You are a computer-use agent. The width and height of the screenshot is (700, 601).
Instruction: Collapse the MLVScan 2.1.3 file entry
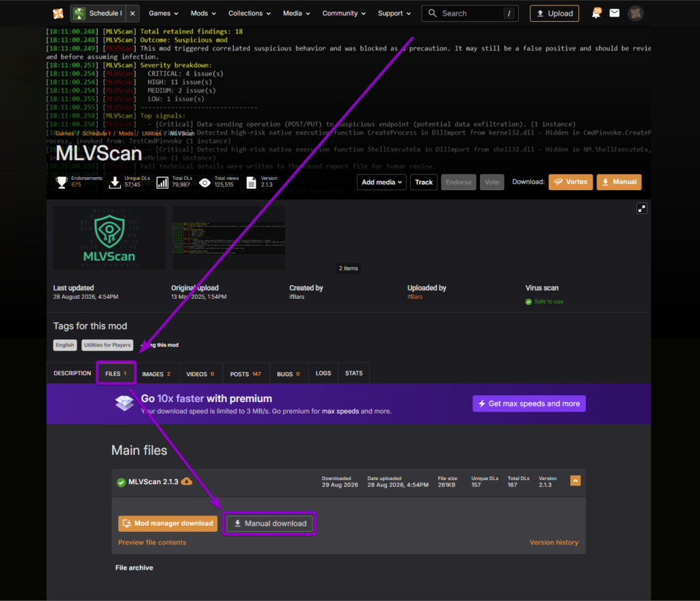click(575, 481)
